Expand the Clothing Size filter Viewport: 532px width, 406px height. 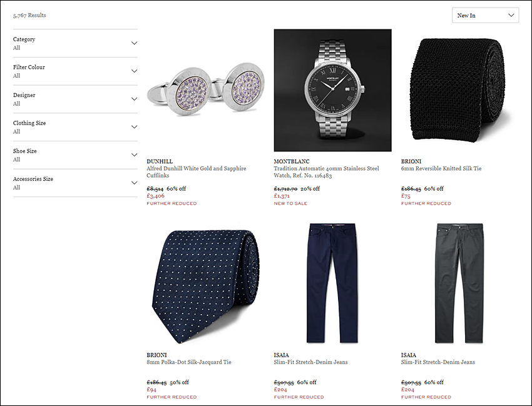coord(75,127)
